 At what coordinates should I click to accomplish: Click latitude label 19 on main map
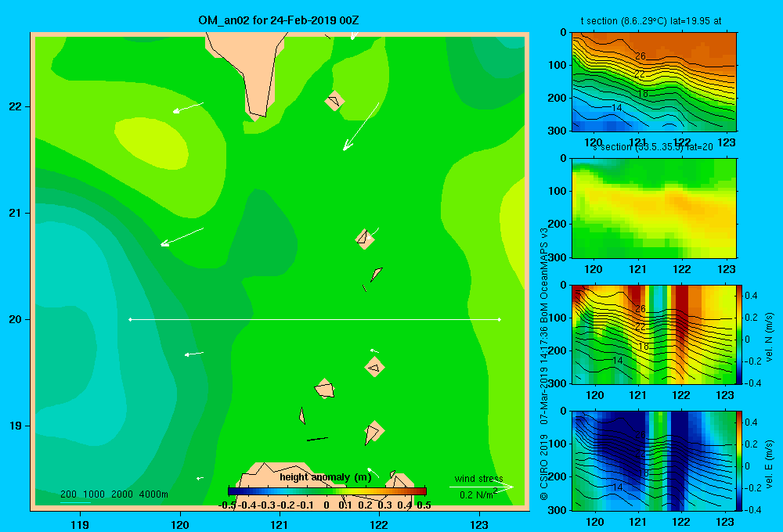click(15, 426)
